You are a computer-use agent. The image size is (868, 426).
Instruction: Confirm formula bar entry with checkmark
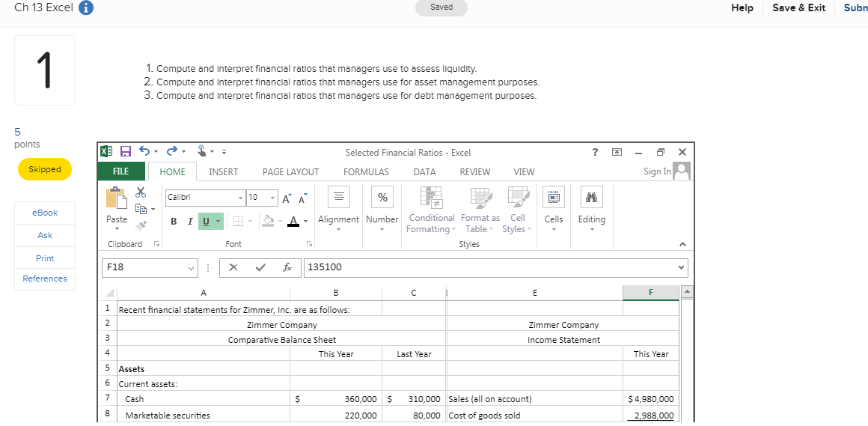(260, 267)
